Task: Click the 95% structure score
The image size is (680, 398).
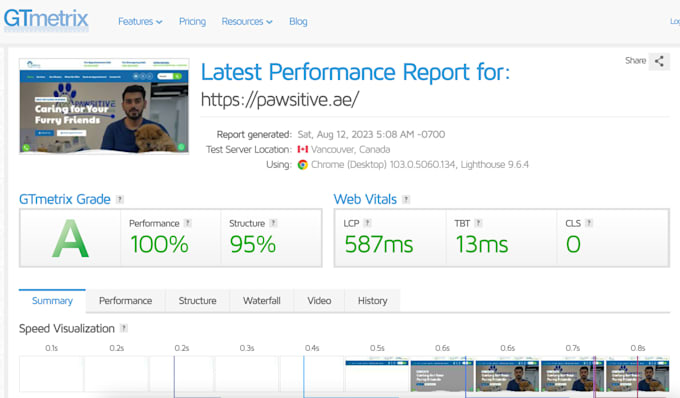Action: tap(253, 244)
